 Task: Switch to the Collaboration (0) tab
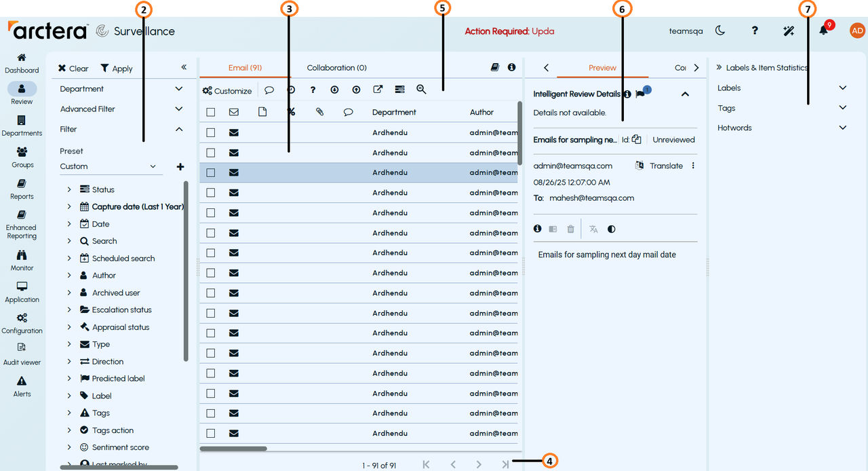point(337,68)
